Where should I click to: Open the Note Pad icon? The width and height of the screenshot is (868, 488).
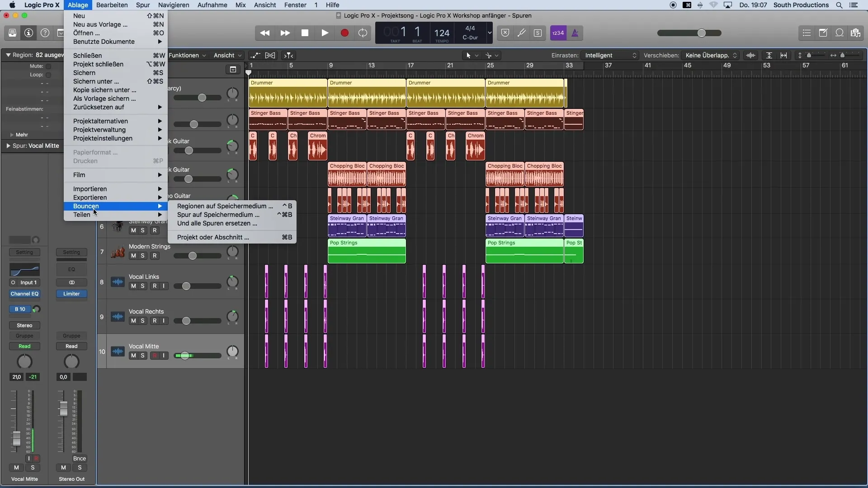823,33
